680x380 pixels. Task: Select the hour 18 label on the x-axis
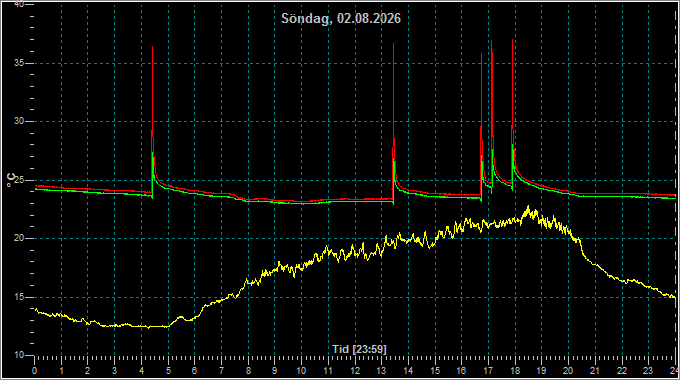515,371
